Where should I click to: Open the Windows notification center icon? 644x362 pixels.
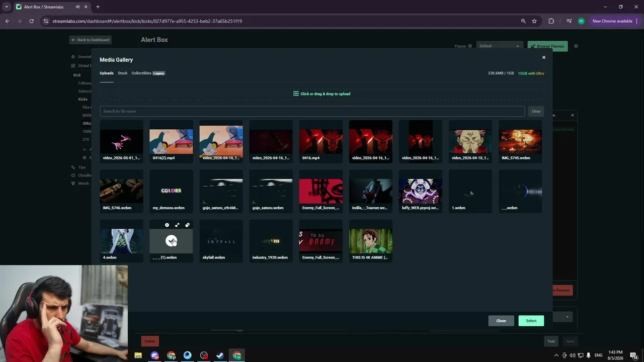[633, 355]
